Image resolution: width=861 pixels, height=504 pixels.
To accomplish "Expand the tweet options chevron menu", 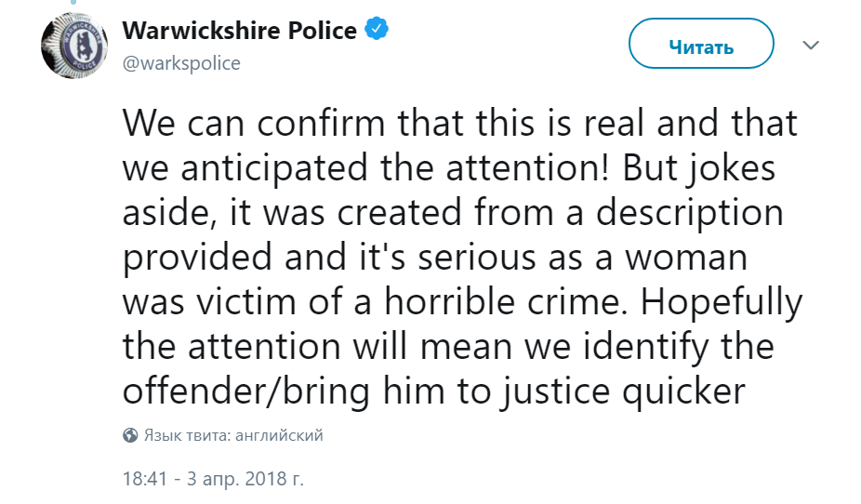I will click(x=811, y=45).
